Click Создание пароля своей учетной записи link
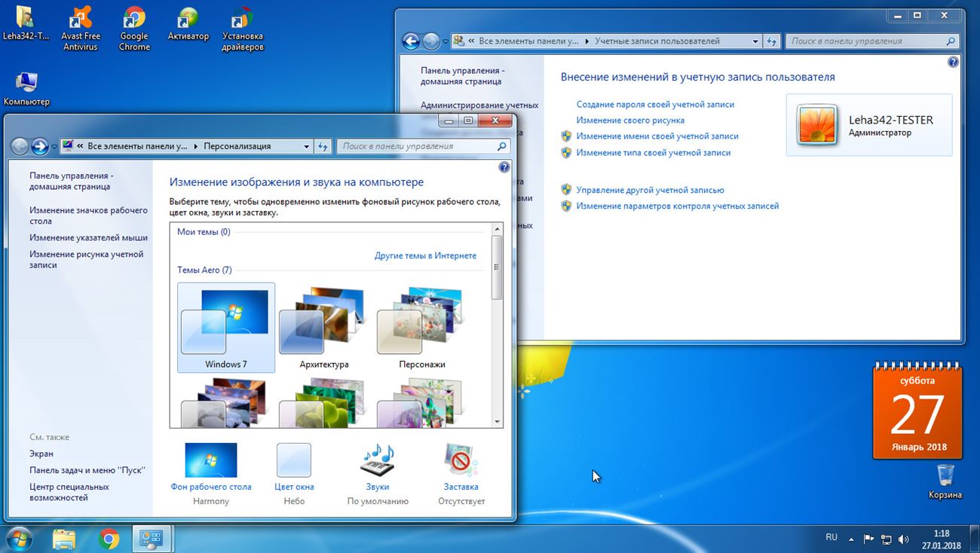The width and height of the screenshot is (980, 553). [655, 105]
